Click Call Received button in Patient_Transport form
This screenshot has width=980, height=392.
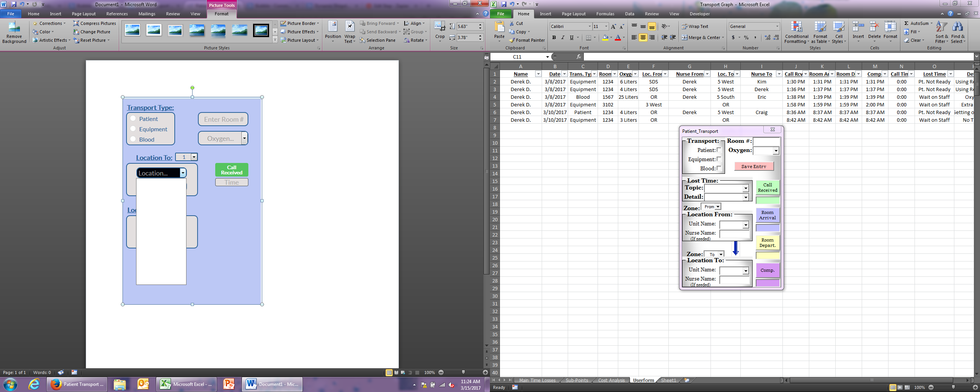point(768,188)
